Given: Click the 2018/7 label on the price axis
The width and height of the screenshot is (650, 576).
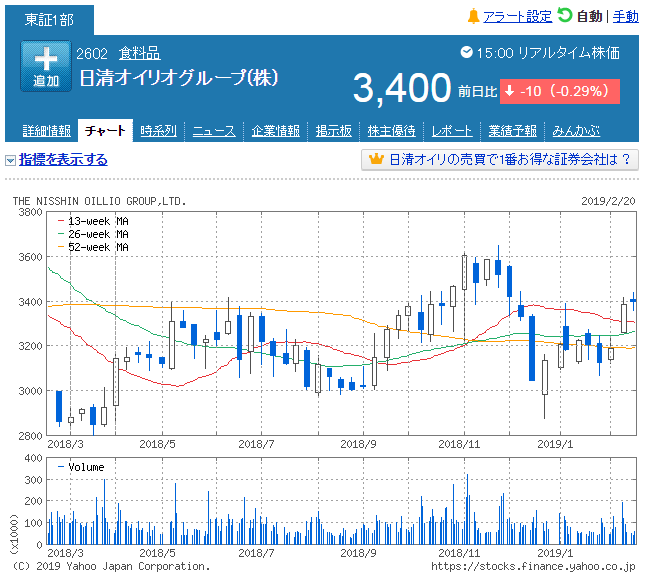Looking at the screenshot, I should 256,444.
